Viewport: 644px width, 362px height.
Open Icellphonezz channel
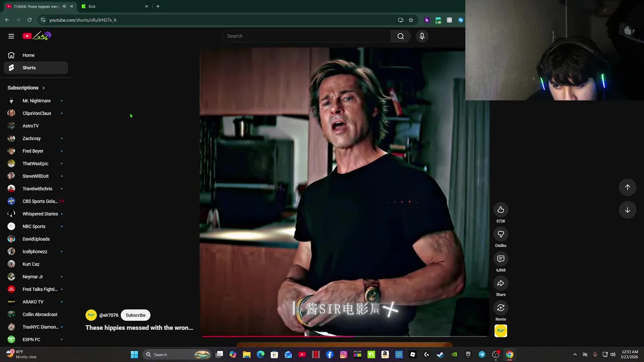click(36, 251)
